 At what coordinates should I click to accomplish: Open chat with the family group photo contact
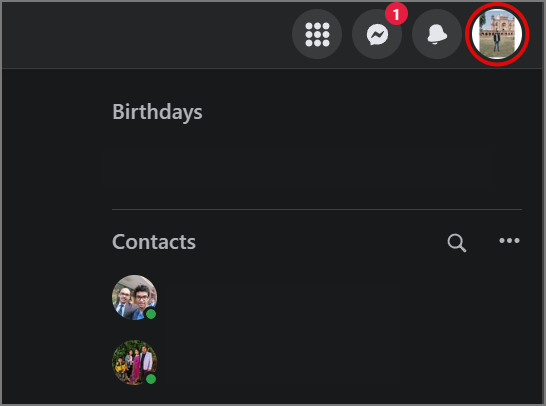coord(134,362)
